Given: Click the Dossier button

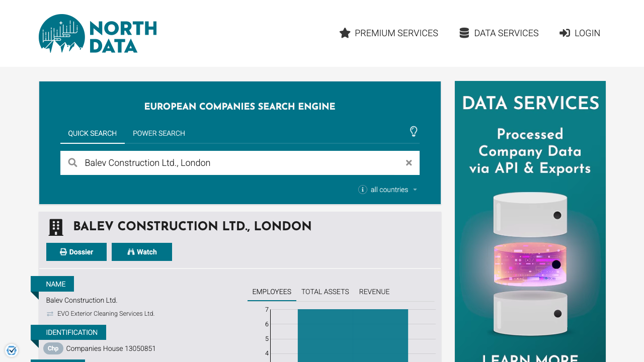Looking at the screenshot, I should (x=76, y=251).
